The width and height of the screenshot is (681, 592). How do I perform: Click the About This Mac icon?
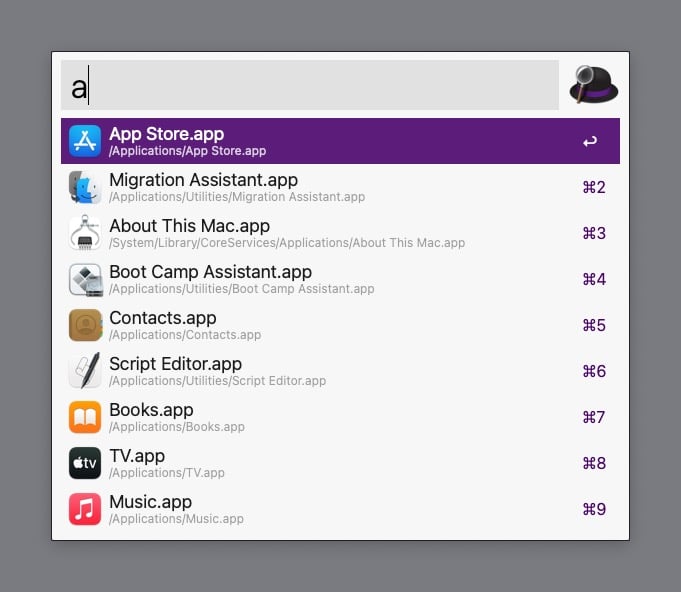point(85,233)
